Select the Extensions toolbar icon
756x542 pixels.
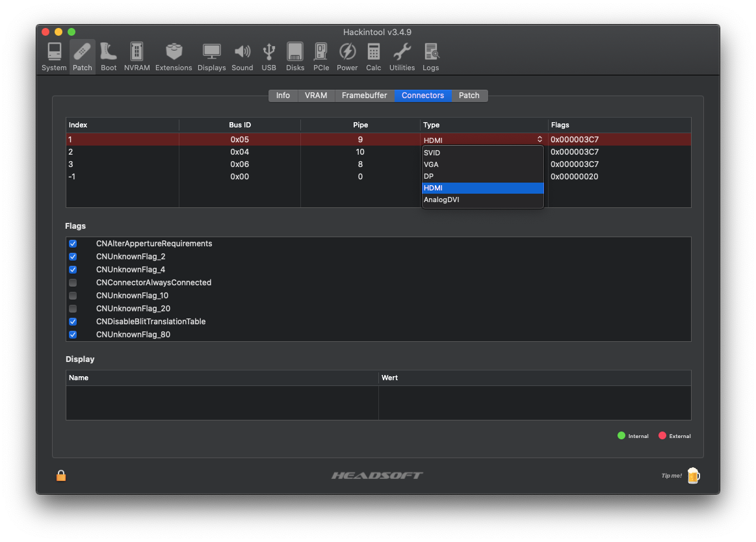(174, 57)
